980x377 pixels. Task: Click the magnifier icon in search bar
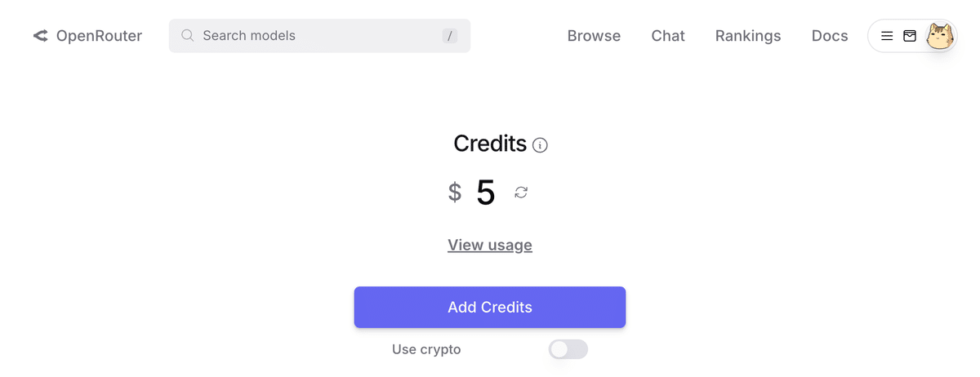pos(188,36)
